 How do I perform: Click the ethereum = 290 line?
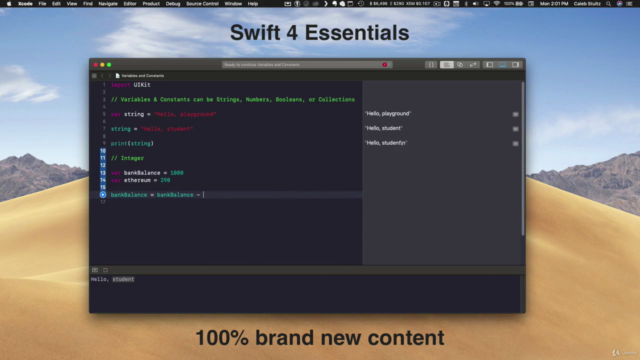tap(140, 180)
